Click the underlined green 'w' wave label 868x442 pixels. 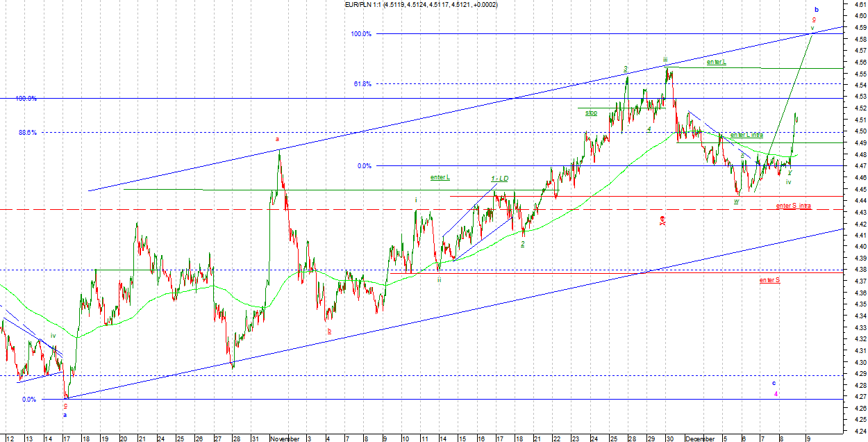coord(736,201)
